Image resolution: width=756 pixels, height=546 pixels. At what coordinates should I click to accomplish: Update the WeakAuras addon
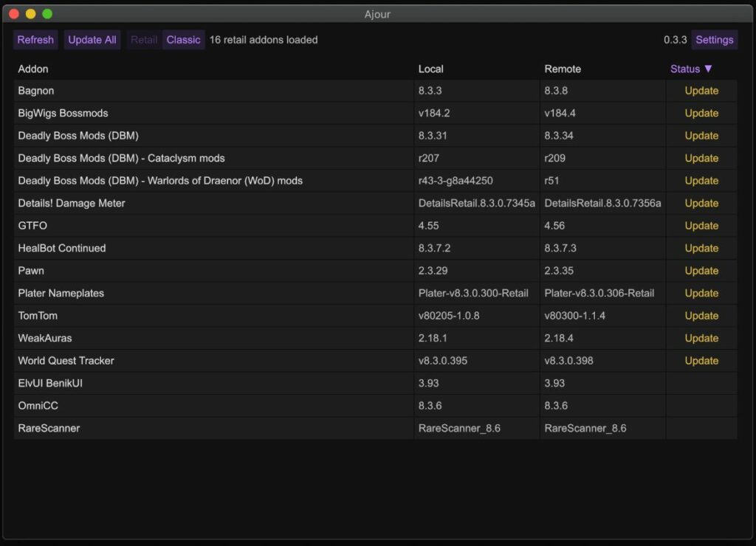coord(701,338)
